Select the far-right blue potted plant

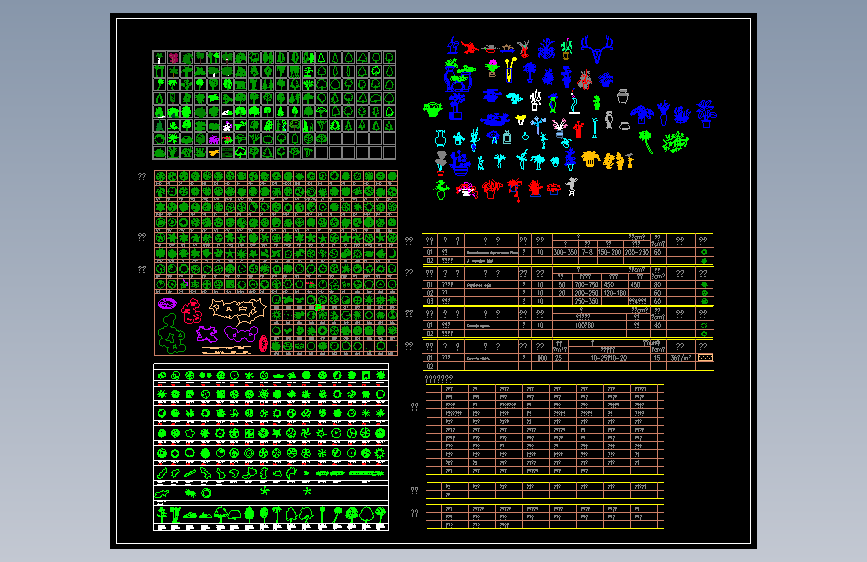tap(707, 114)
